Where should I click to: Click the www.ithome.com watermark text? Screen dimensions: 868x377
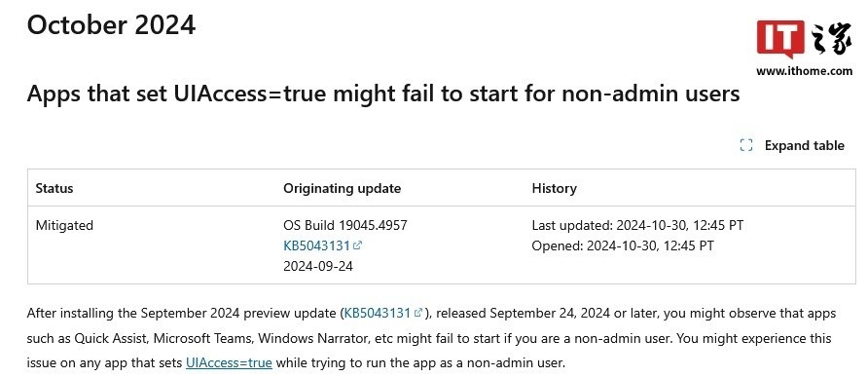(x=805, y=71)
